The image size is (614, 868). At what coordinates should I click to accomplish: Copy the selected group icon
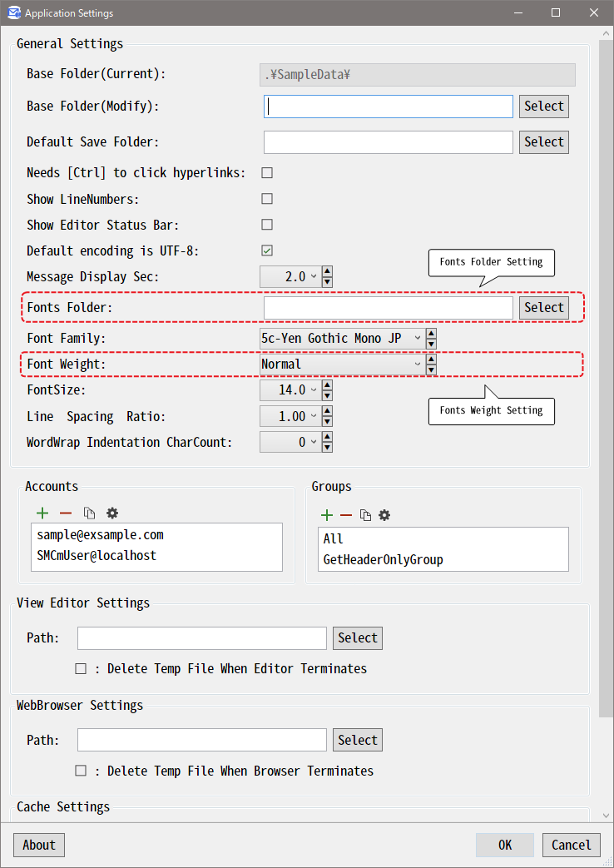pyautogui.click(x=365, y=515)
